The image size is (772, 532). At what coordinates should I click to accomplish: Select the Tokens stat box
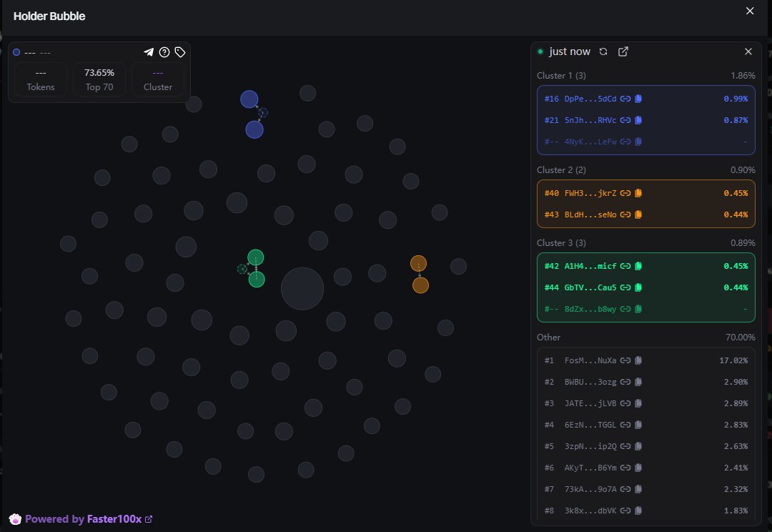40,79
